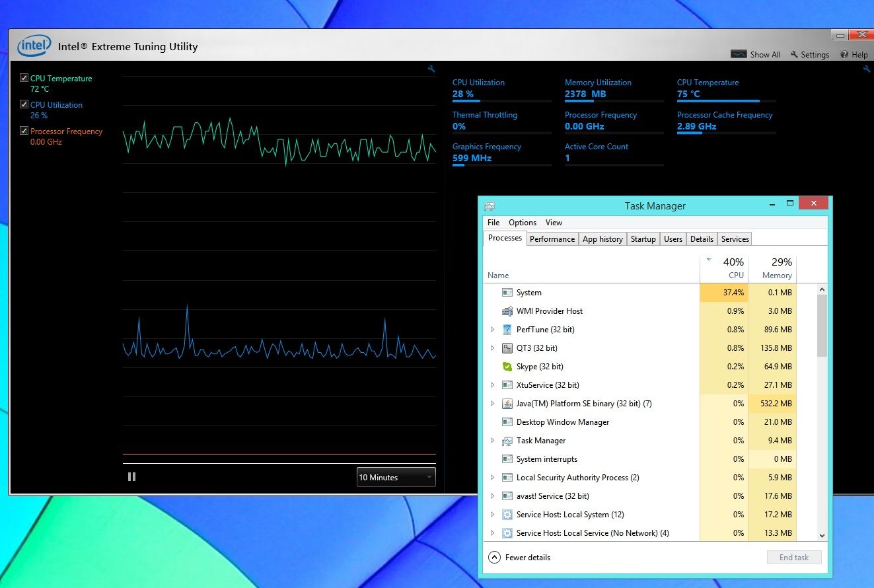Uncheck the CPU Temperature graph checkbox
Screen dimensions: 874x588
pos(24,78)
